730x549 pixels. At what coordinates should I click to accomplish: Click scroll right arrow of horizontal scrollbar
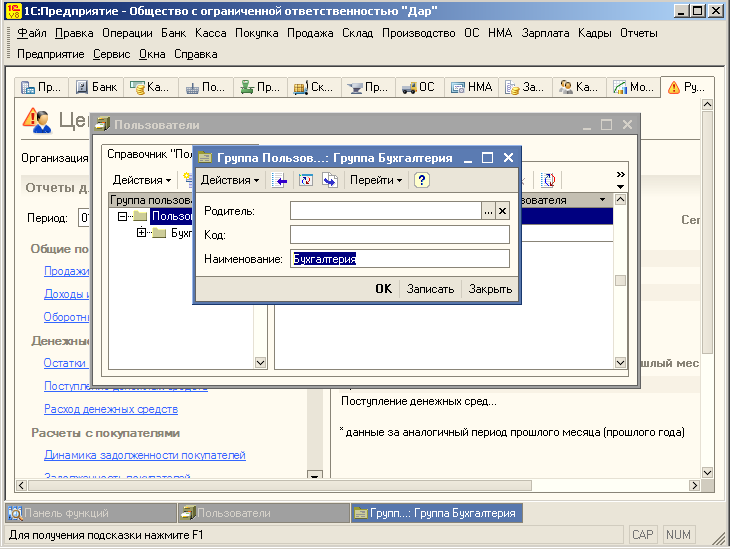(694, 486)
